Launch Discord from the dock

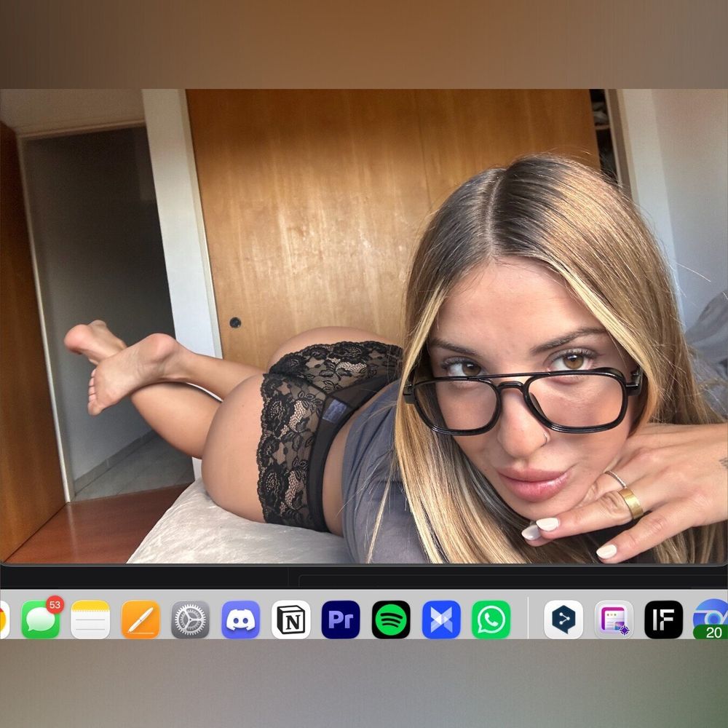[240, 620]
